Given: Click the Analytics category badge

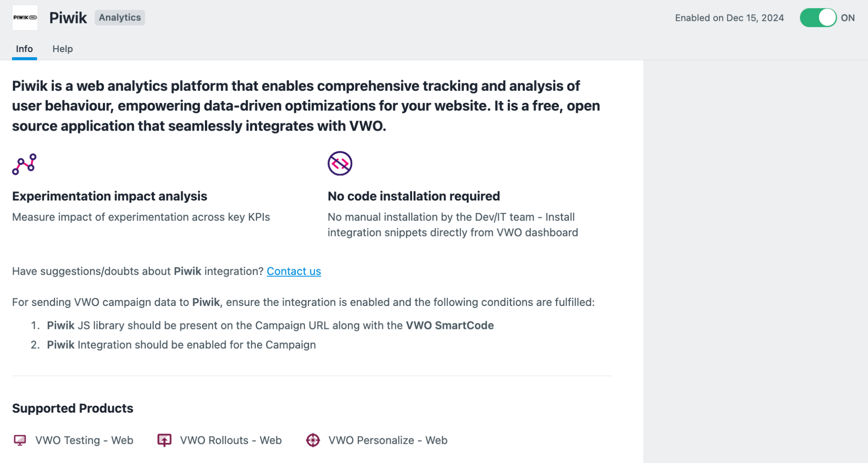Looking at the screenshot, I should click(120, 17).
